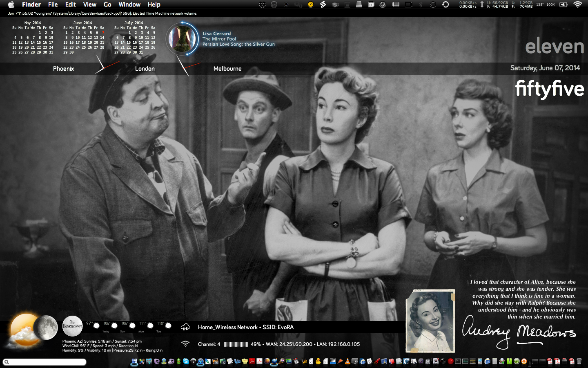
Task: Click the May 2014 calendar heading
Action: [x=33, y=23]
